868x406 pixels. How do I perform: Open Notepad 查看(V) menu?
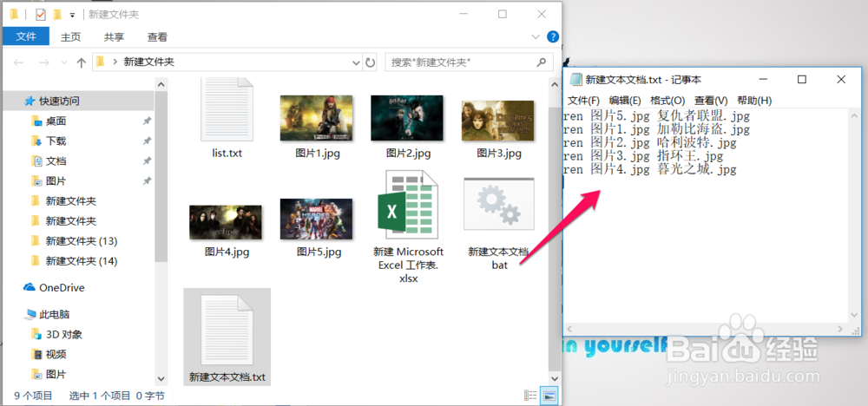tap(711, 101)
